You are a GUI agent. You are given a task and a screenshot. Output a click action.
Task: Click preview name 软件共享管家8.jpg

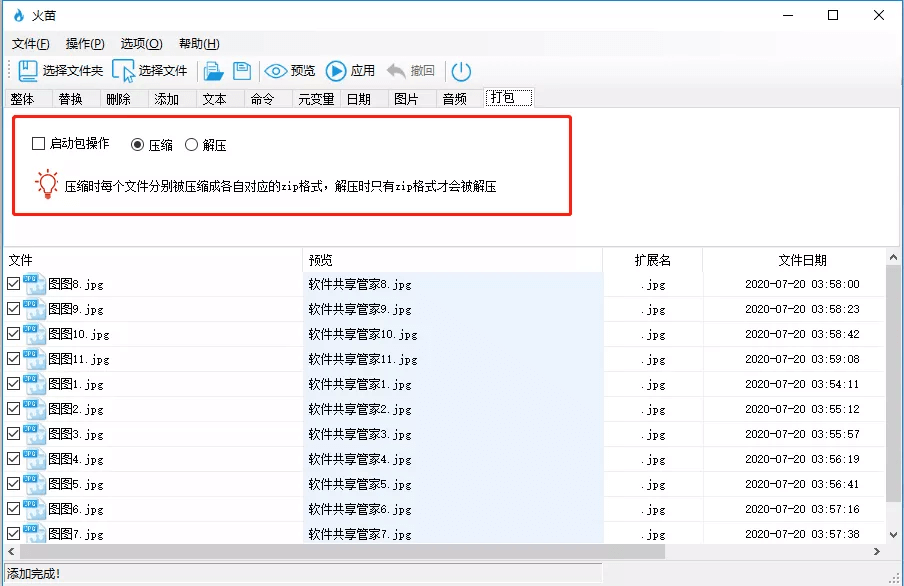coord(360,284)
